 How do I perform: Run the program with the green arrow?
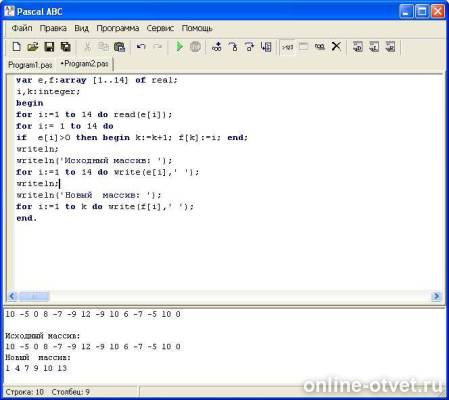(180, 47)
